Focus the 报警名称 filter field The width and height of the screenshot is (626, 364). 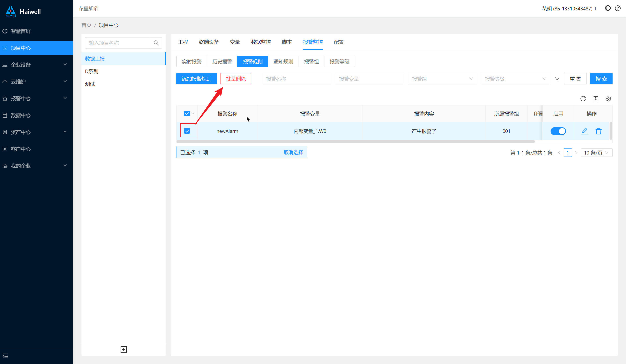pyautogui.click(x=296, y=79)
